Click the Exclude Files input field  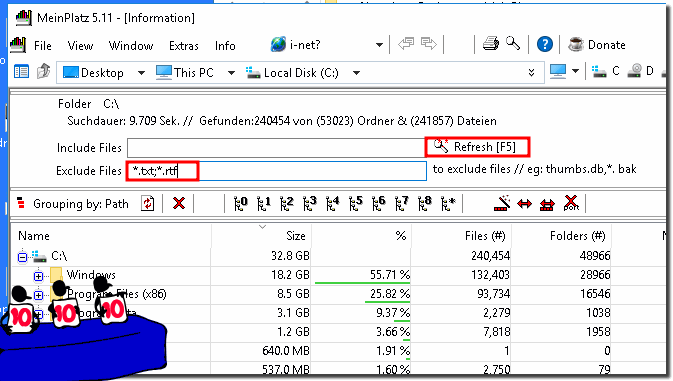tap(276, 171)
